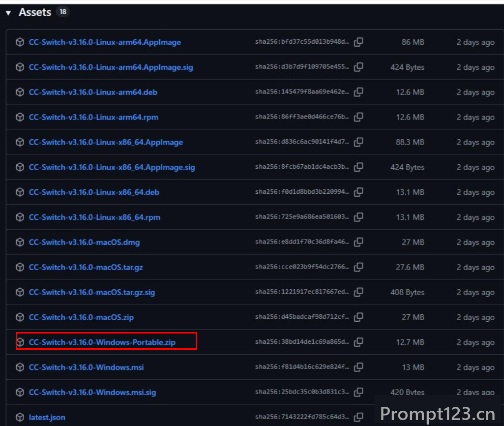The width and height of the screenshot is (504, 426).
Task: Download CC-Switch-v3.16.0-Windows.msi
Action: point(86,367)
